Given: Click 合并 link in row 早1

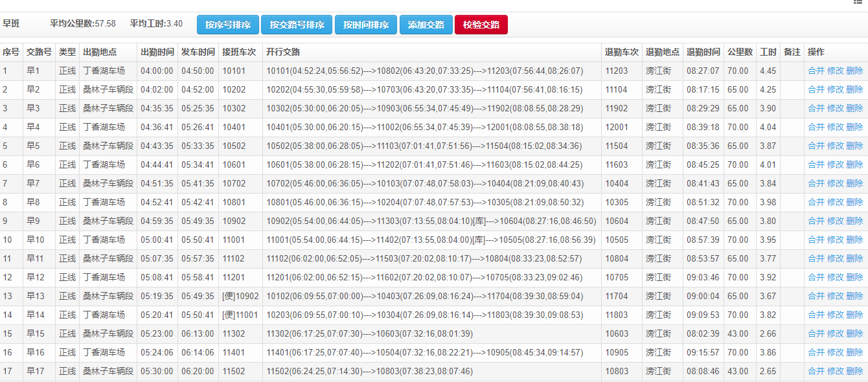Looking at the screenshot, I should coord(816,71).
